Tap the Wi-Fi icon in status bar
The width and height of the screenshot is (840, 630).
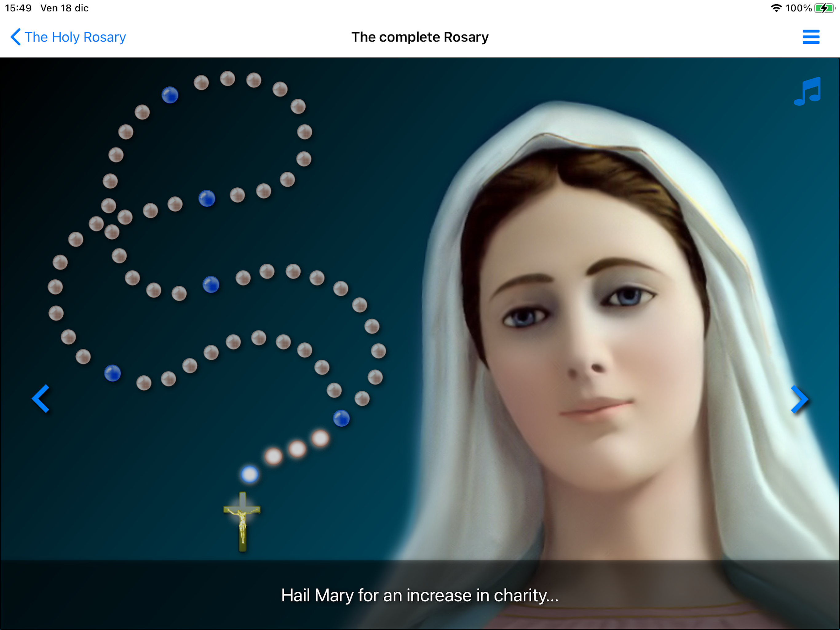(776, 8)
